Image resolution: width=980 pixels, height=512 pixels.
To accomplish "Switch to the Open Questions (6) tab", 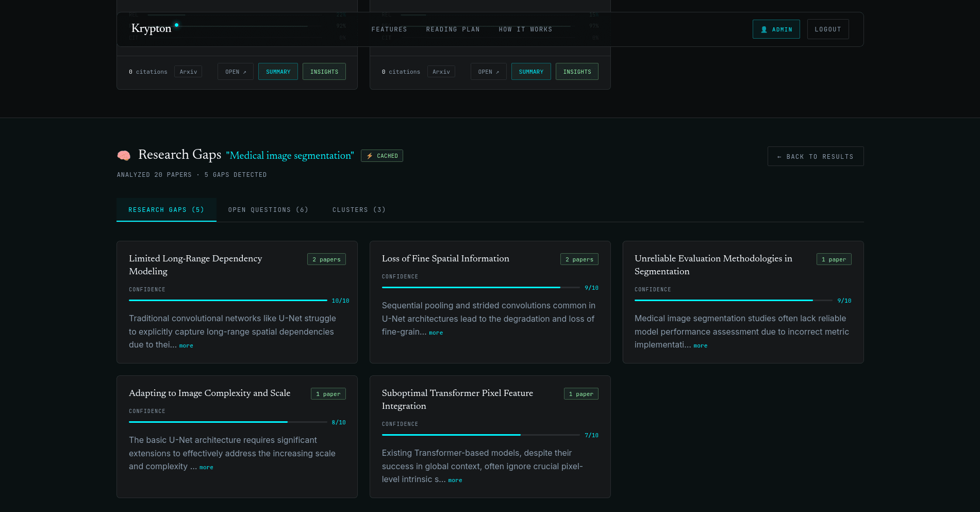I will pyautogui.click(x=268, y=210).
